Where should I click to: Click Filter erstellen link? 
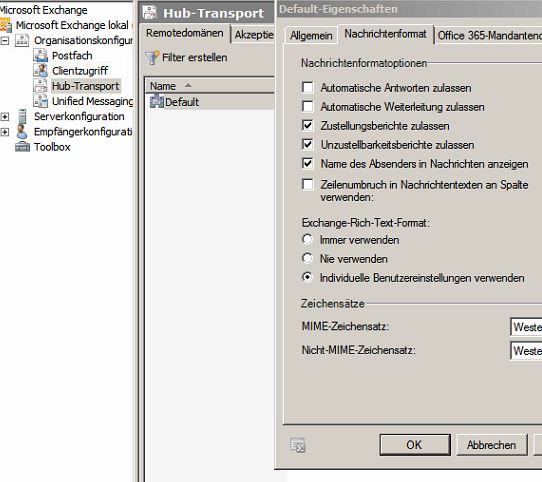point(195,57)
